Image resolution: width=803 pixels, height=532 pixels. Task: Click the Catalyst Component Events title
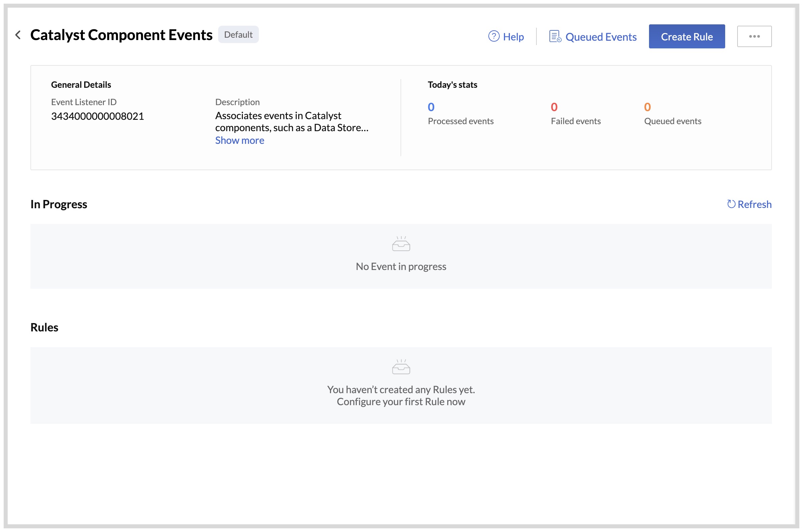121,35
